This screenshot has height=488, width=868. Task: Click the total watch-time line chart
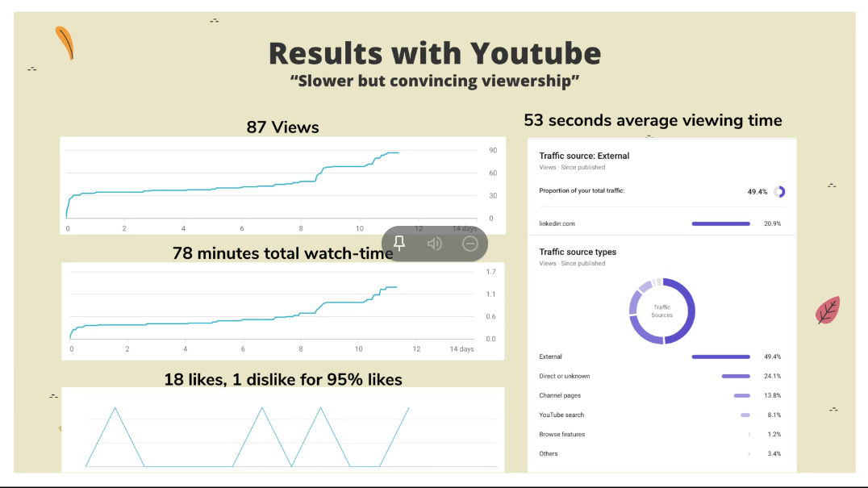point(283,311)
